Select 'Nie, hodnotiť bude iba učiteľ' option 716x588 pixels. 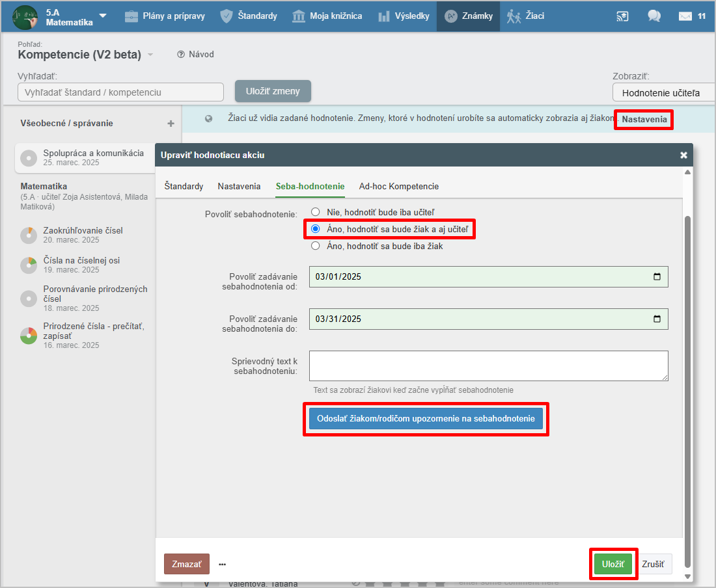pos(316,212)
